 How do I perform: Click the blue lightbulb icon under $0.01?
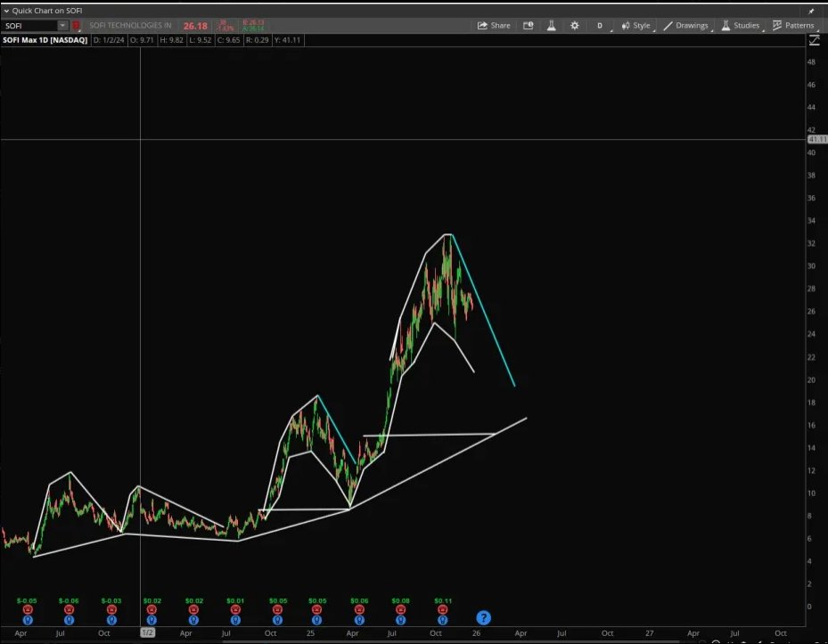235,620
